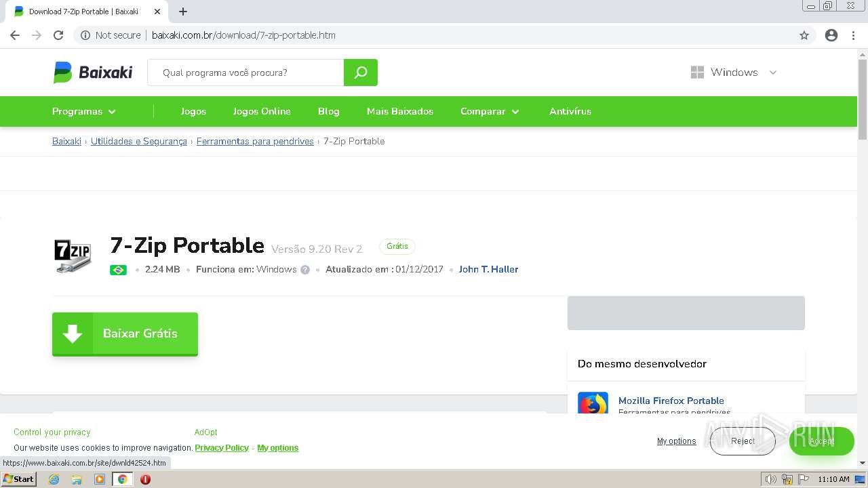Click the browser address bar URL
Screen dimensions: 868x488
243,35
